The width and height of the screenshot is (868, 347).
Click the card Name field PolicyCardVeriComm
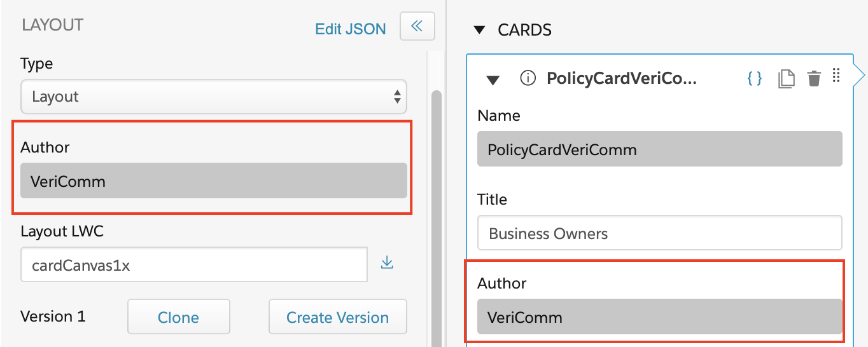coord(660,149)
